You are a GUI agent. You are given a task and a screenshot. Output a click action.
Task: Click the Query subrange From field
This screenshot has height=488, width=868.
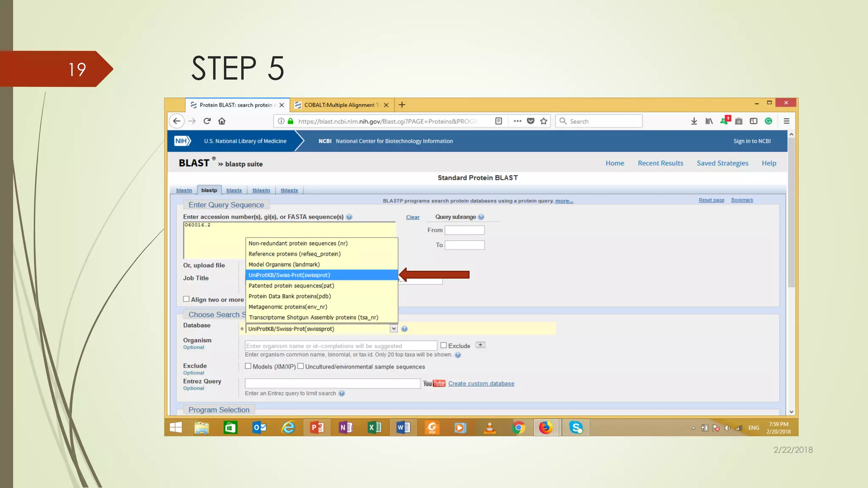coord(465,230)
